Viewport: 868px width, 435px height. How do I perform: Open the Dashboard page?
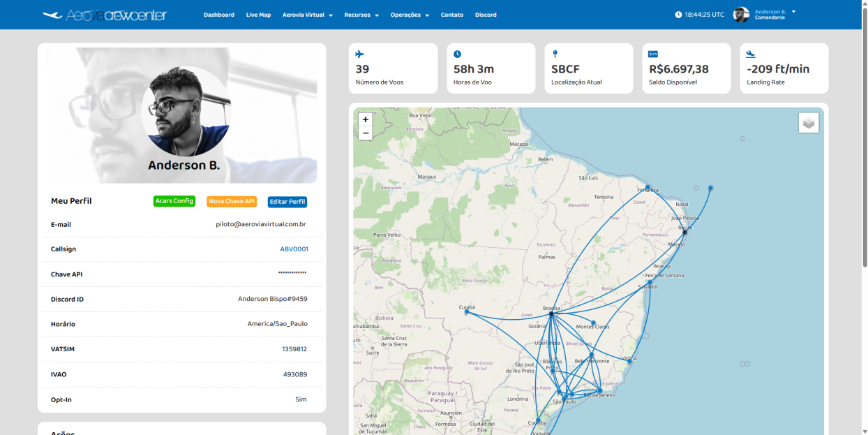point(219,15)
